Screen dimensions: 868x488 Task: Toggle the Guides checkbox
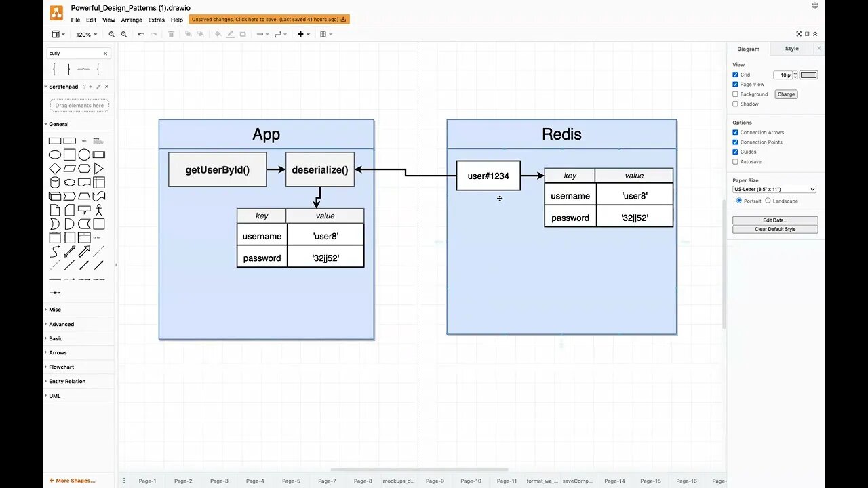pyautogui.click(x=735, y=152)
